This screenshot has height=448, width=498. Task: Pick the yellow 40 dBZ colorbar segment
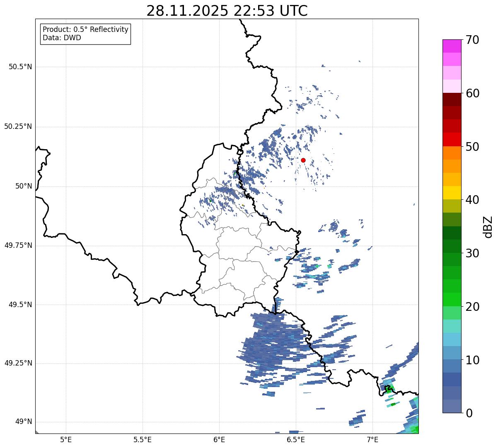(x=452, y=193)
